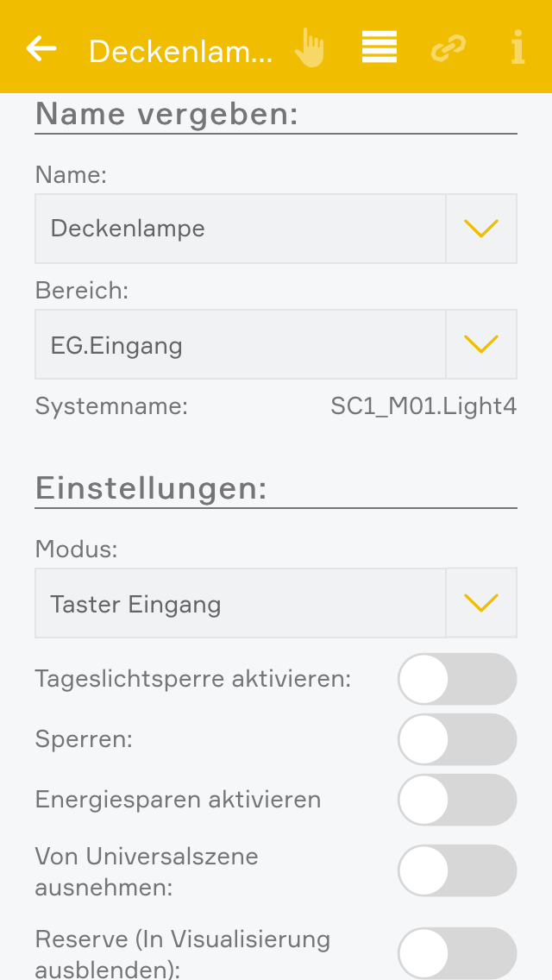This screenshot has height=980, width=552.
Task: Enable the Tageslichtsperre aktivieren switch
Action: coord(457,679)
